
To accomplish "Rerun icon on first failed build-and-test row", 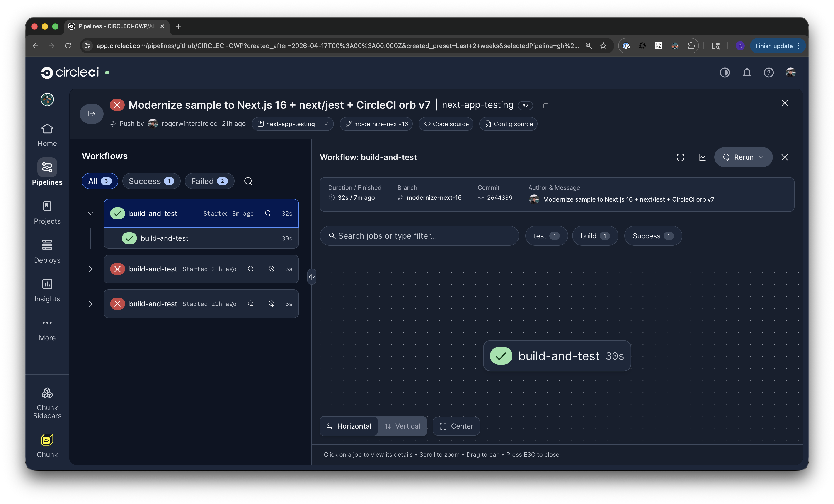I will (x=250, y=269).
